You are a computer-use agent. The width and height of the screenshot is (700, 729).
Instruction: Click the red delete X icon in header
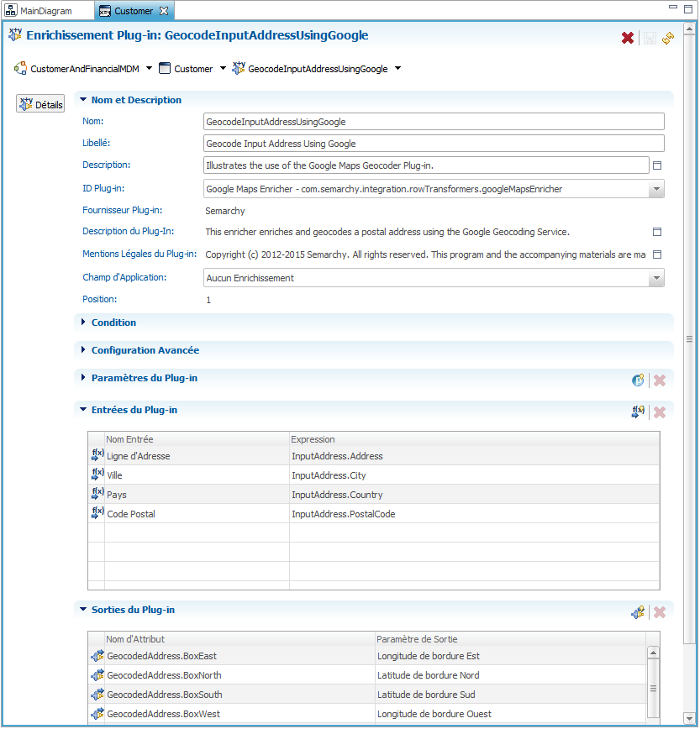tap(628, 38)
